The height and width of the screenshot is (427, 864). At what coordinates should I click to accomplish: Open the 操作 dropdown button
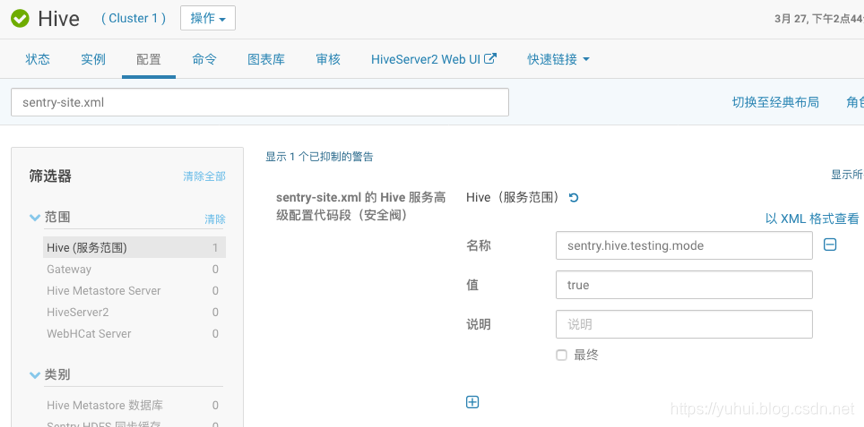208,18
